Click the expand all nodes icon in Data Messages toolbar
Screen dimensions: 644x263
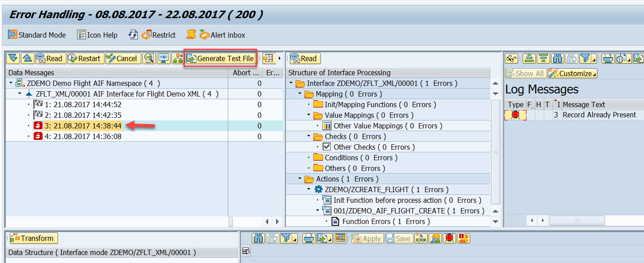[13, 58]
